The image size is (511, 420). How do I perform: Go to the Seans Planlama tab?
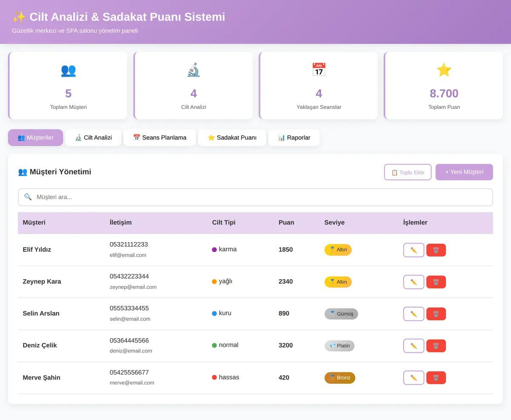click(160, 137)
